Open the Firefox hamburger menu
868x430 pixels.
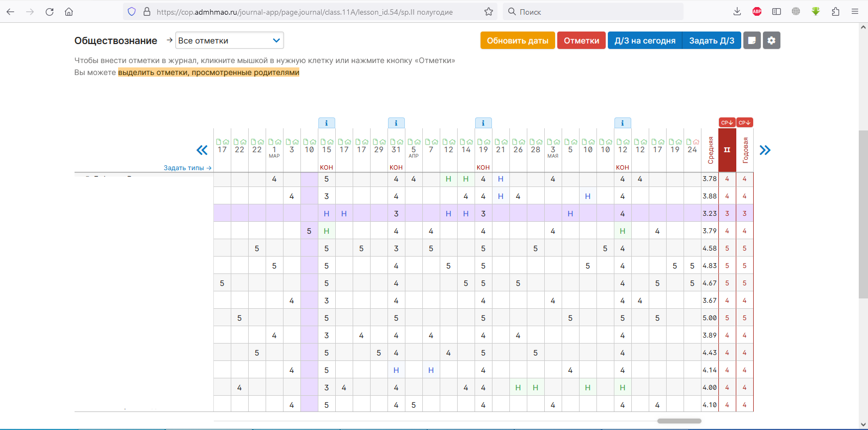855,11
